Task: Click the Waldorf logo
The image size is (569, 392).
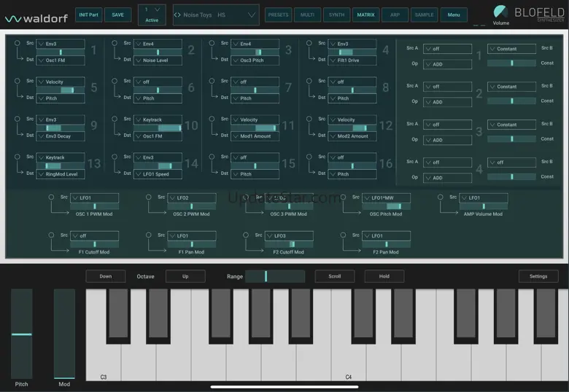Action: pos(36,18)
